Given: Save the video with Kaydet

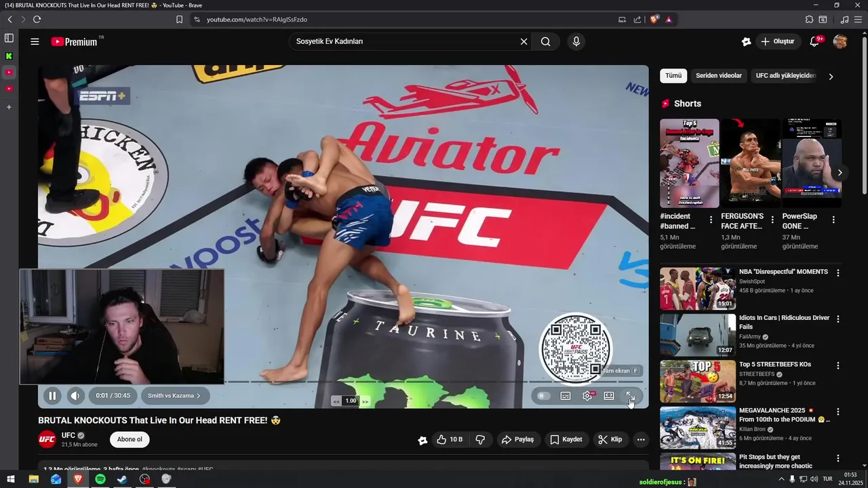Looking at the screenshot, I should pyautogui.click(x=566, y=440).
